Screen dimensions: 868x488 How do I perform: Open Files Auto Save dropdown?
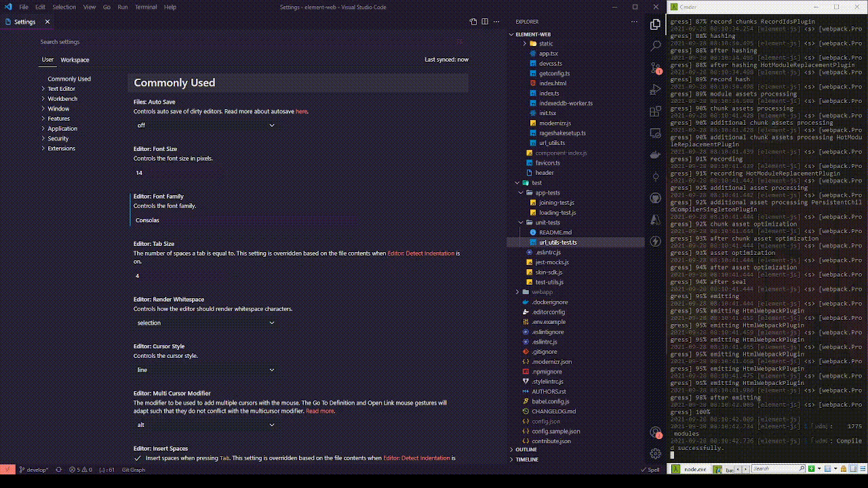click(205, 125)
